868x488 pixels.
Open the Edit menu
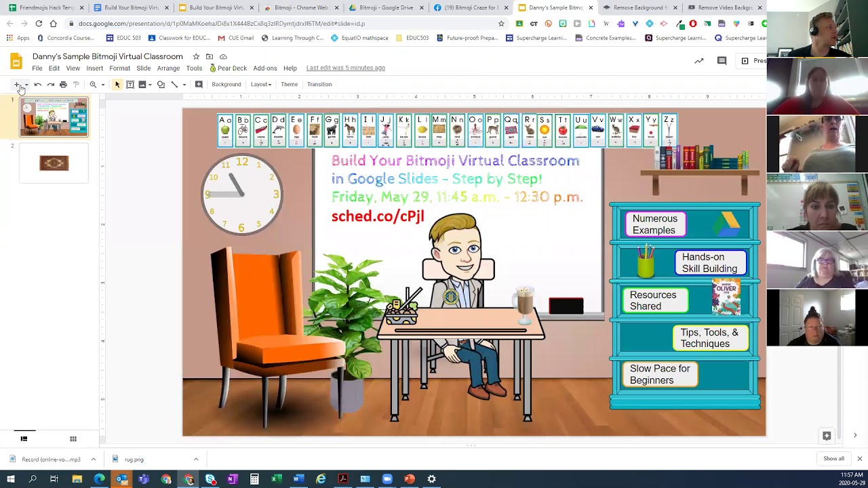(x=54, y=68)
